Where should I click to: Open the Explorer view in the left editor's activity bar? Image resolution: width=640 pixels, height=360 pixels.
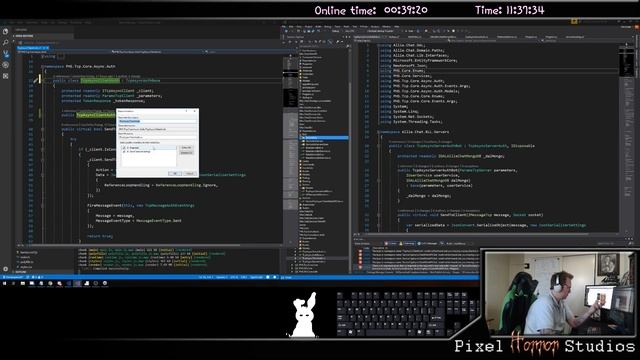coord(5,31)
